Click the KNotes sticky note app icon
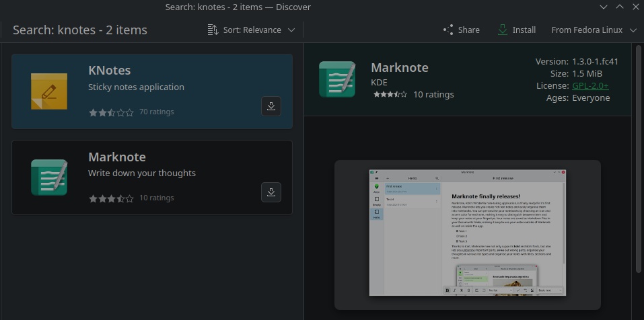 (49, 91)
